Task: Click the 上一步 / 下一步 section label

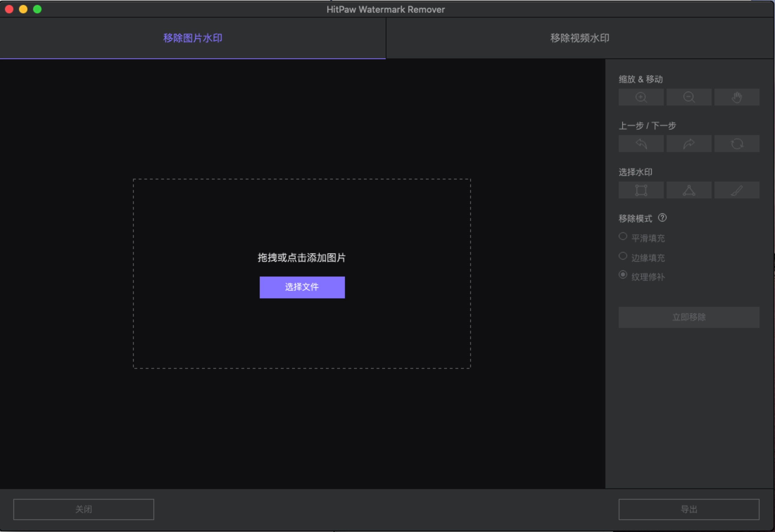Action: (x=647, y=126)
